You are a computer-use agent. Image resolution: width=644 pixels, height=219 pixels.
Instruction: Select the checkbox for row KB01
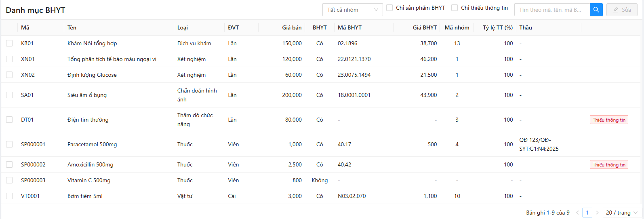click(x=9, y=43)
